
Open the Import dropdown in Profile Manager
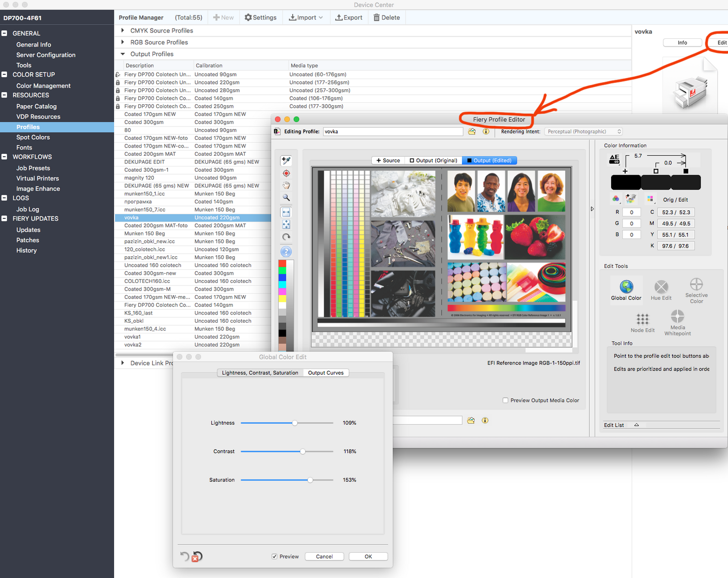[306, 17]
